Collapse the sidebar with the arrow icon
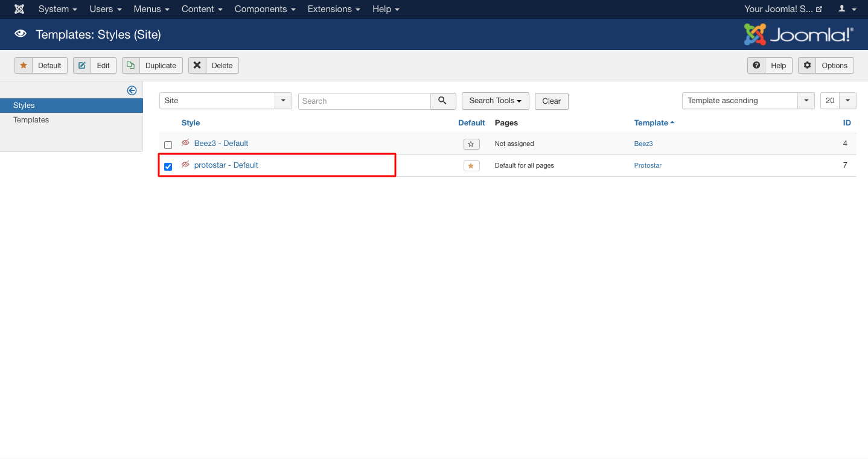Viewport: 868px width, 459px height. (132, 90)
